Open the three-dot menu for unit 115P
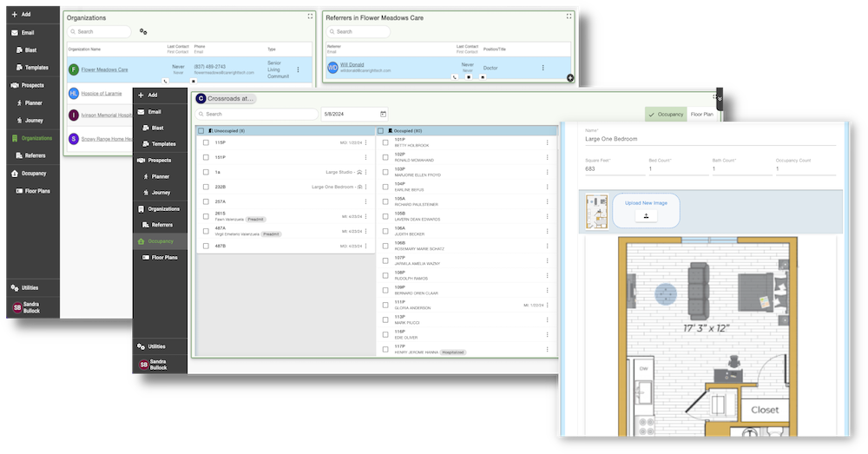868x454 pixels. [365, 142]
